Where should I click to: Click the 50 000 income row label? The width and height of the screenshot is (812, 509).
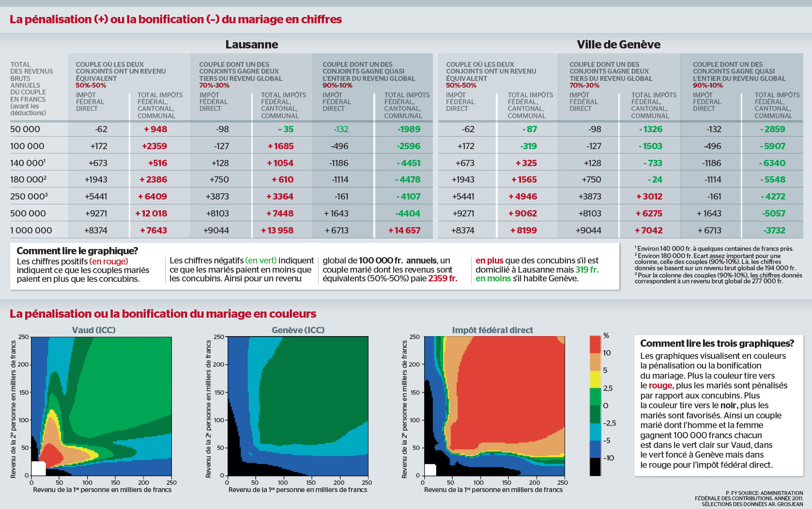pos(25,129)
